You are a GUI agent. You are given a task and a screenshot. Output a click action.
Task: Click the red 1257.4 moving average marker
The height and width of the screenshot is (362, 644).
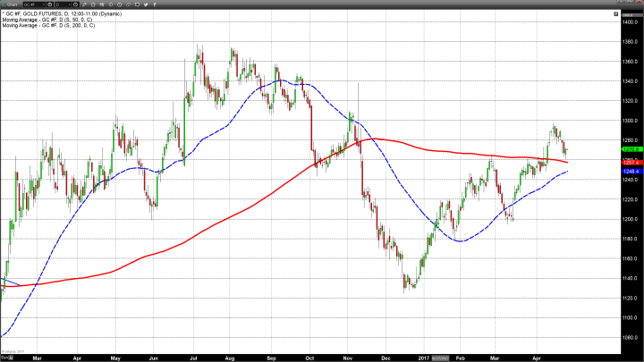point(631,163)
